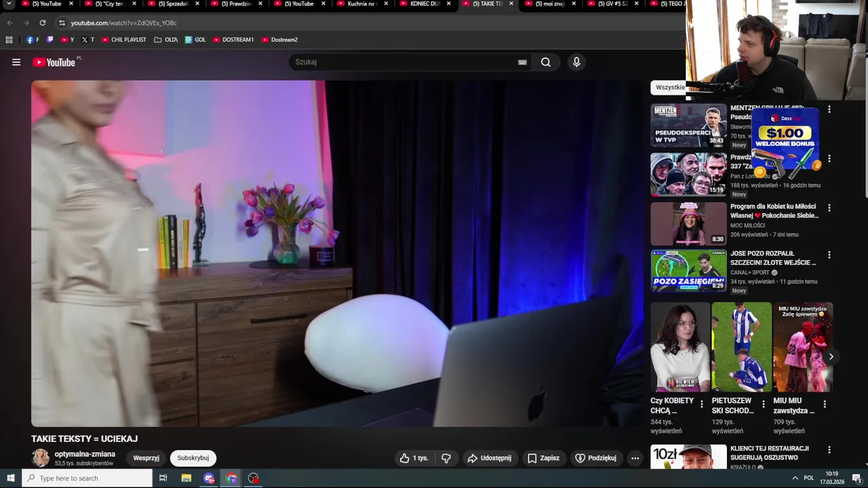The image size is (868, 488).
Task: Click the Podziękuj thanks button
Action: tap(595, 458)
